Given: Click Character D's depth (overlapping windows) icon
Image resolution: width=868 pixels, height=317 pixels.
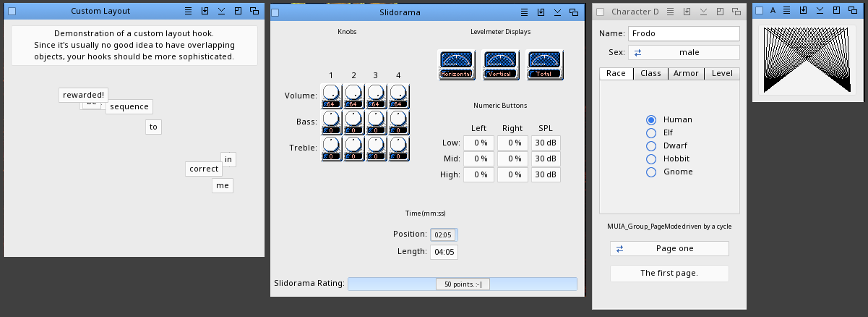Looking at the screenshot, I should click(737, 12).
